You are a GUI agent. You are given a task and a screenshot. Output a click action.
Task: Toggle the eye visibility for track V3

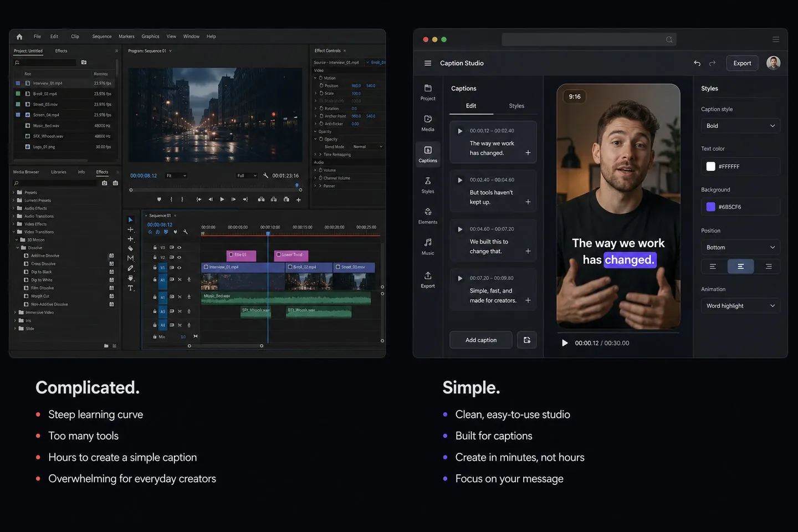pos(179,247)
